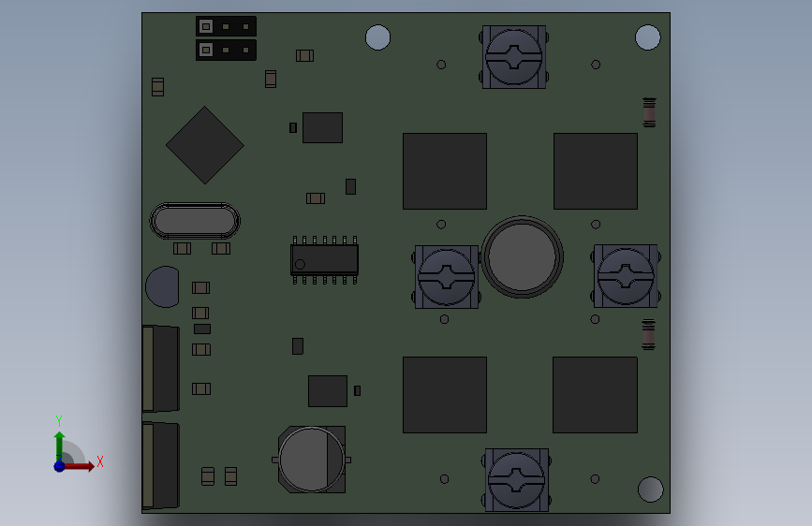Screen dimensions: 812x526
Task: Click the mounting hole in bottom-right corner
Action: [651, 489]
